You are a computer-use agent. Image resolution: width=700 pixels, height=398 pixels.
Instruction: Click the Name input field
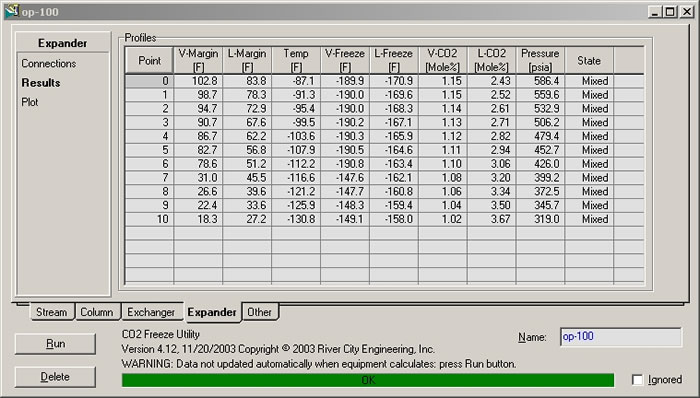tap(621, 336)
